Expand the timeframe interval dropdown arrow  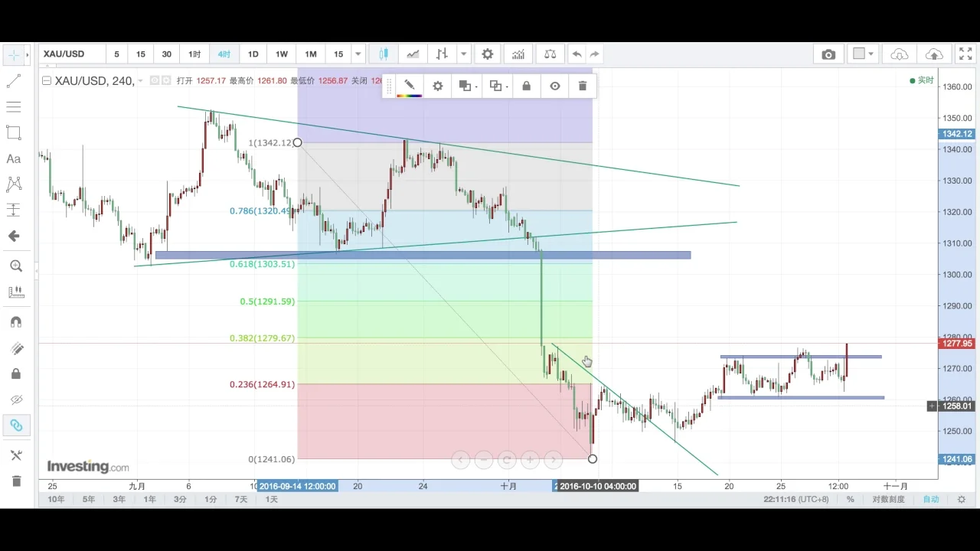[x=358, y=54]
